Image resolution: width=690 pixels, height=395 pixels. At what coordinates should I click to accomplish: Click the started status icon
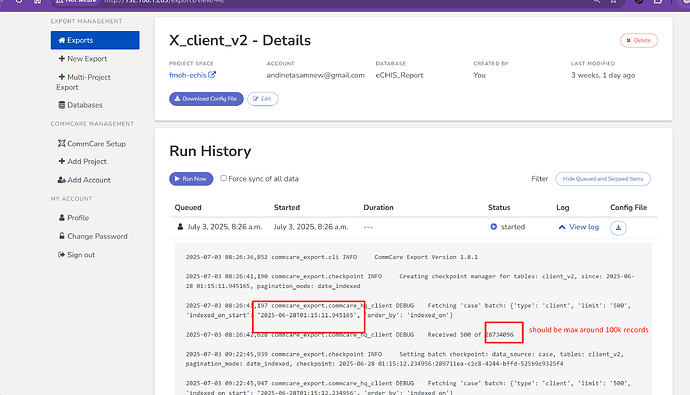point(493,227)
